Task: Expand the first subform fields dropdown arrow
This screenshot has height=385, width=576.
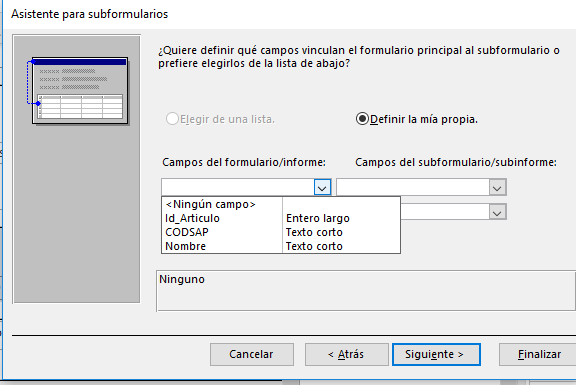Action: point(497,188)
